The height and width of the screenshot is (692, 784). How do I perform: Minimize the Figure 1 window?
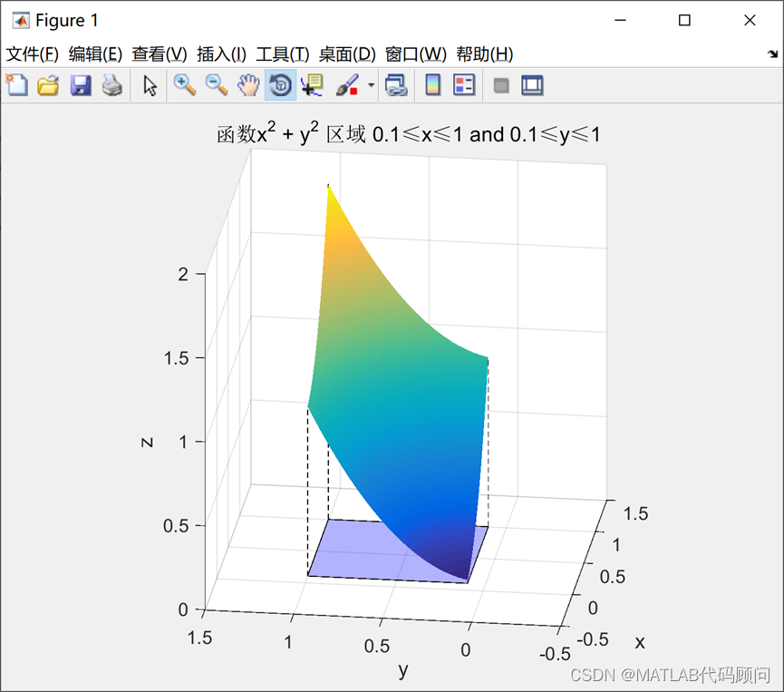point(621,20)
